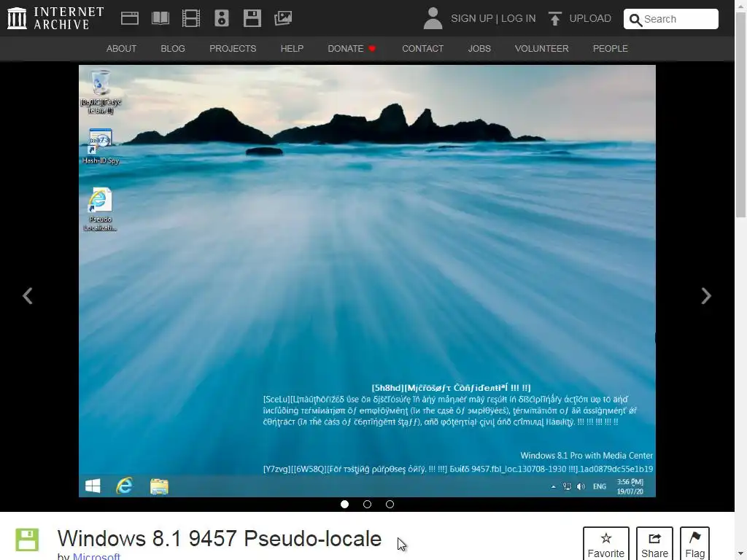
Task: Click the green software item icon
Action: pyautogui.click(x=27, y=540)
